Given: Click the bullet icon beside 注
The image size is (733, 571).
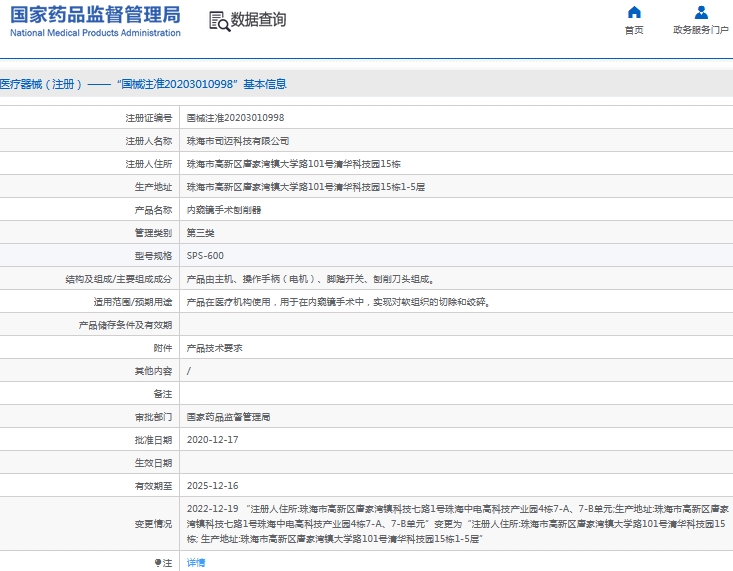Looking at the screenshot, I should pos(158,563).
